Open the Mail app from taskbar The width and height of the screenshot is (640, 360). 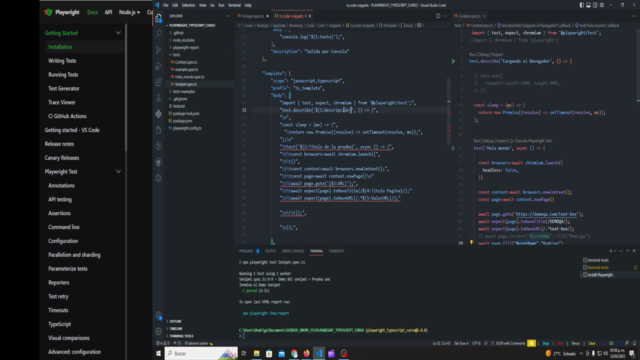(281, 353)
